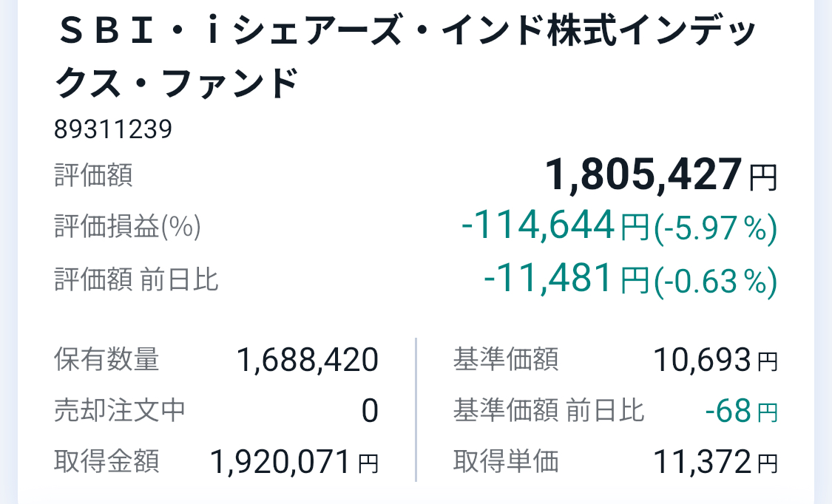Click the valuation amount 1,805,427円
Viewport: 832px width, 504px height.
(x=660, y=177)
